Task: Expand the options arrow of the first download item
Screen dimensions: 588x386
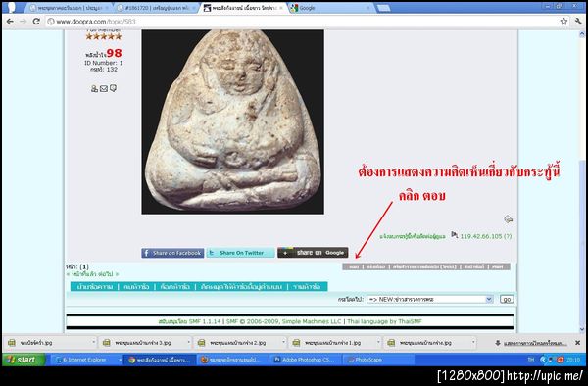Action: click(93, 342)
